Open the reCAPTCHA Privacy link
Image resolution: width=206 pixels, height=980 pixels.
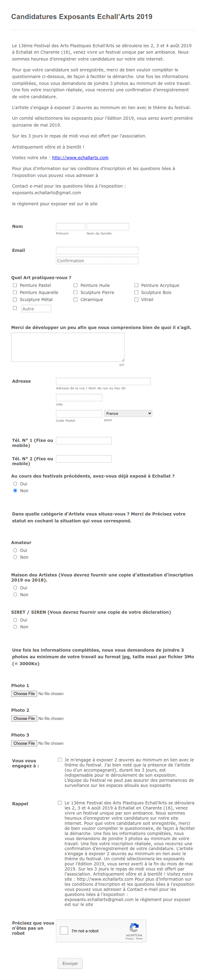click(129, 939)
